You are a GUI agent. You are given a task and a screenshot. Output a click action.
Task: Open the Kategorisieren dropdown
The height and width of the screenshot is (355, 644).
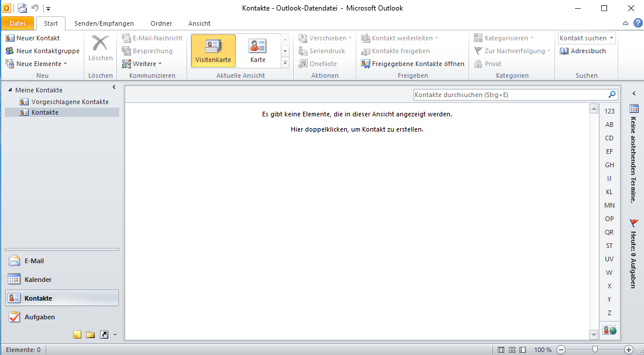click(x=504, y=38)
